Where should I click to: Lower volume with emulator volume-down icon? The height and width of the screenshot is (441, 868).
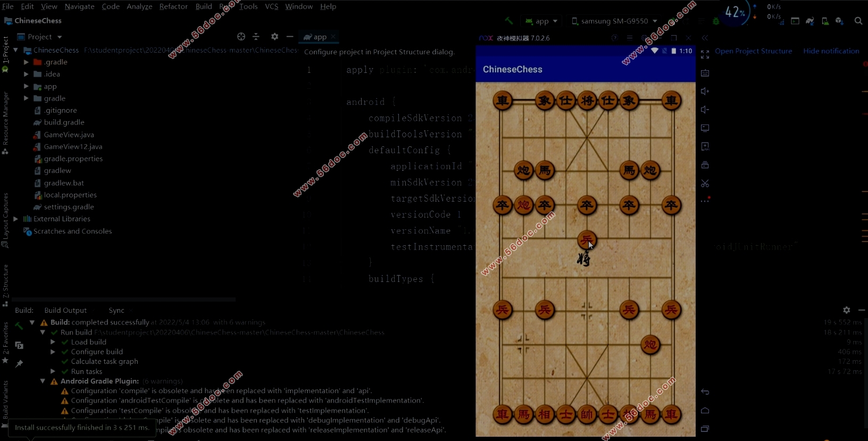tap(705, 110)
